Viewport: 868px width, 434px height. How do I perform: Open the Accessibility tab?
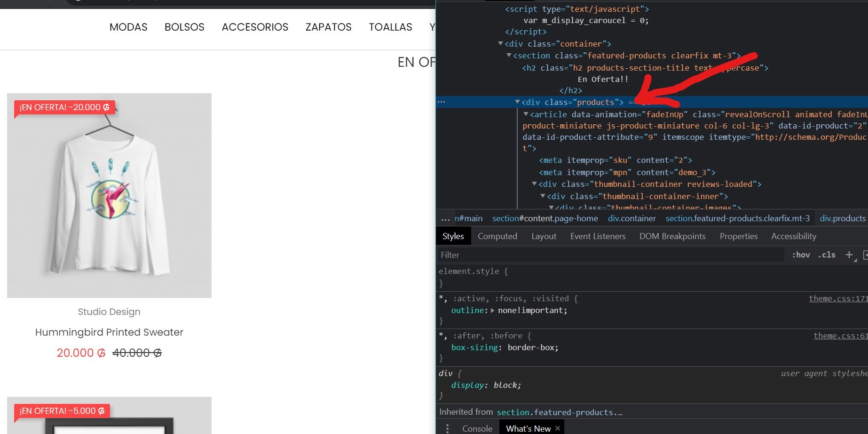(x=794, y=236)
